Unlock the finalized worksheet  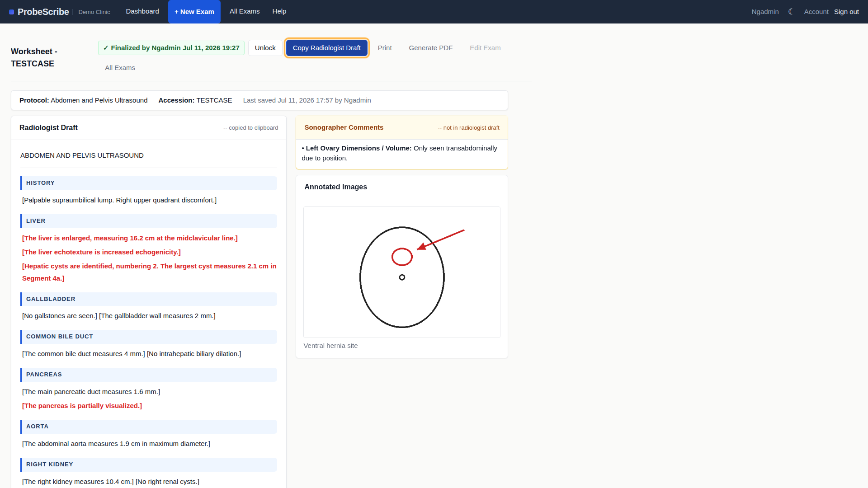tap(265, 48)
